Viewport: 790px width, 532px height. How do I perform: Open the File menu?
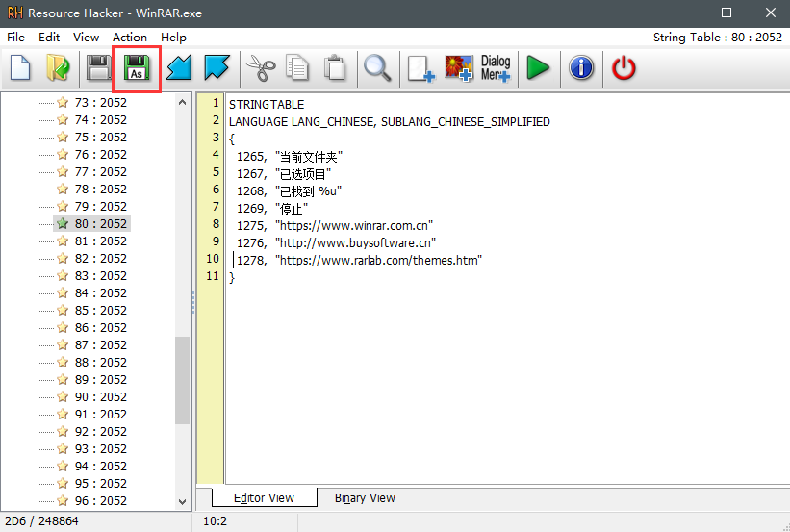(x=15, y=38)
